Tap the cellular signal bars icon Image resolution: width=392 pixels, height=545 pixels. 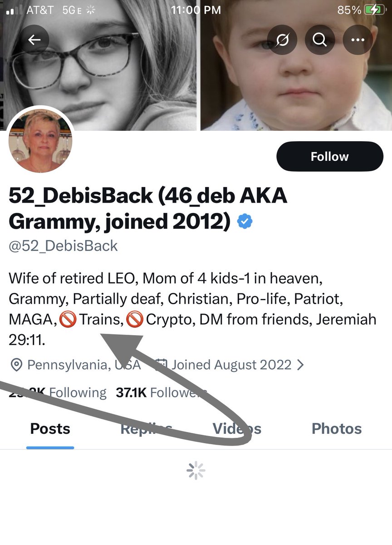pos(15,10)
